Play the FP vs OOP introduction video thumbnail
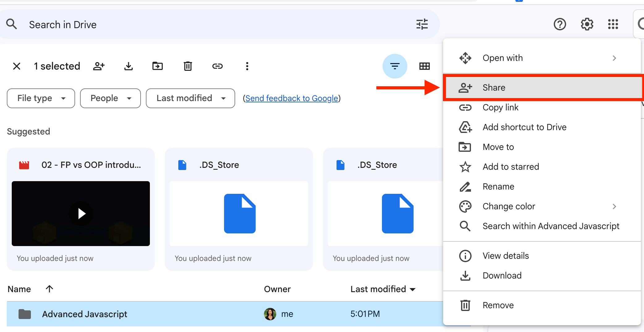This screenshot has height=332, width=644. tap(81, 213)
